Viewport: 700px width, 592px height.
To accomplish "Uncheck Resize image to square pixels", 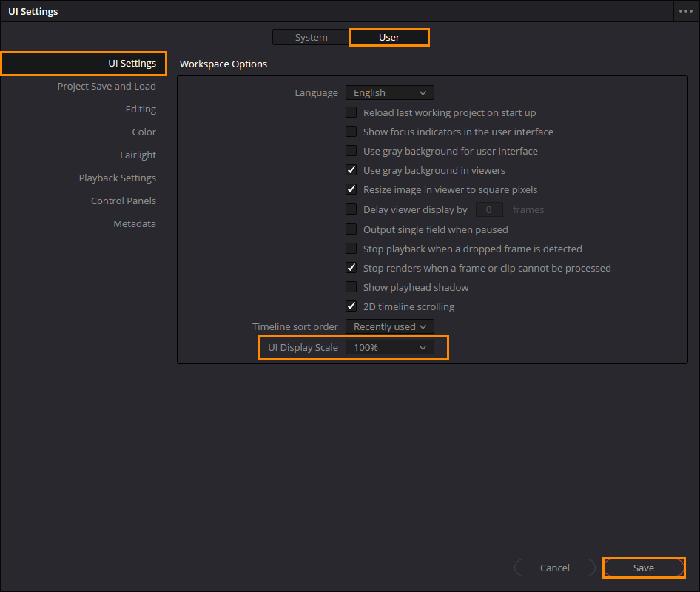I will 351,189.
